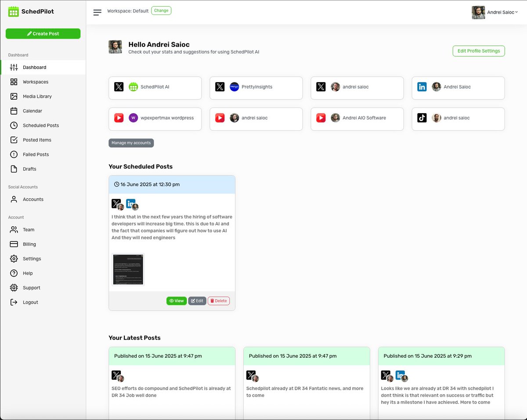
Task: Go to Calendar in the sidebar
Action: pyautogui.click(x=32, y=111)
